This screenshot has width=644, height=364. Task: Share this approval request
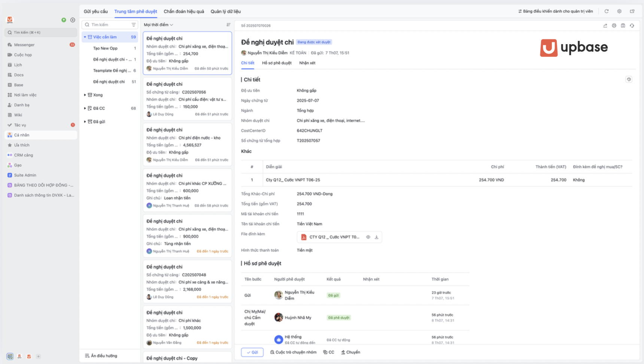605,25
